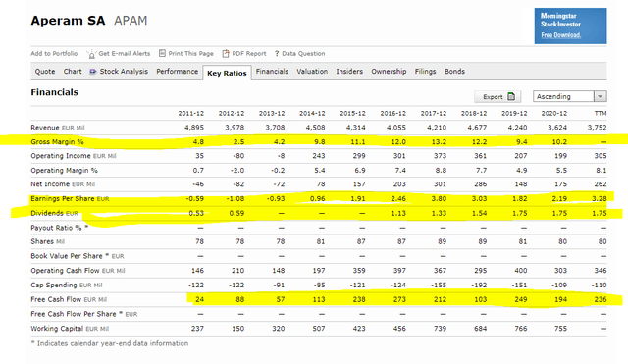Go to the Ownership tab

point(389,72)
